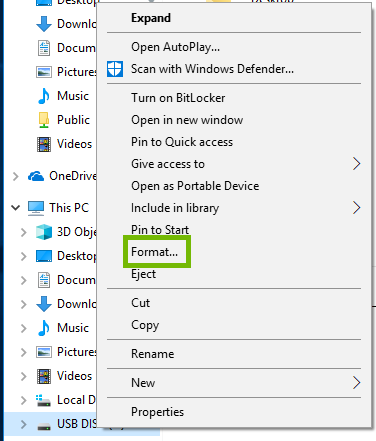Viewport: 376px width, 441px height.
Task: Select Pin to Start
Action: 234,230
